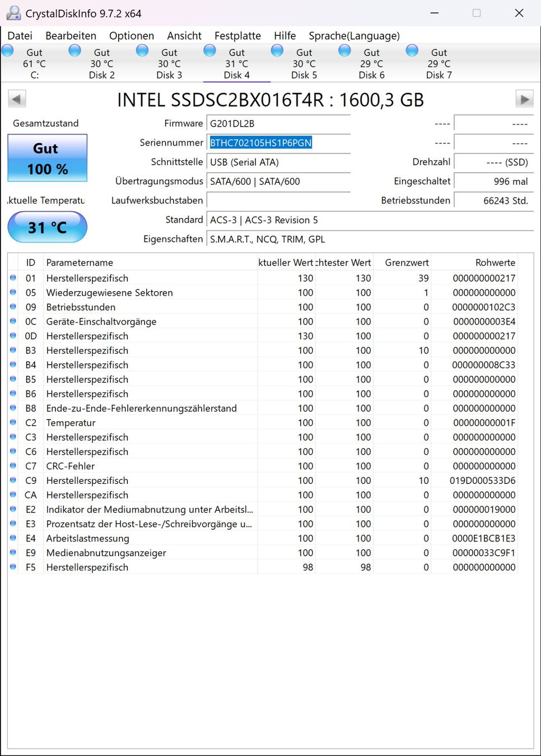Click the status icon of Geräte-Einschaltvorgänge
The image size is (541, 756).
point(13,321)
